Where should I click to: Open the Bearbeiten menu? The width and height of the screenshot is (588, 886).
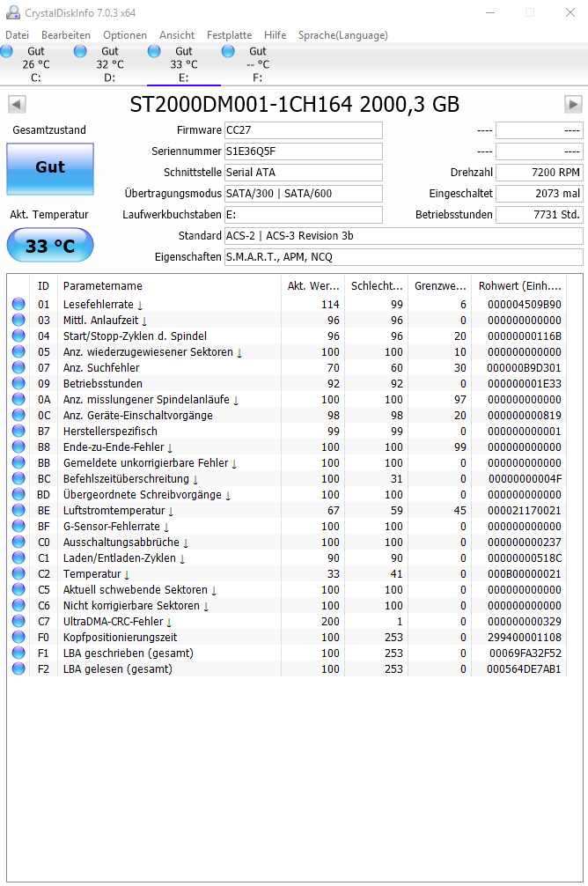tap(65, 35)
